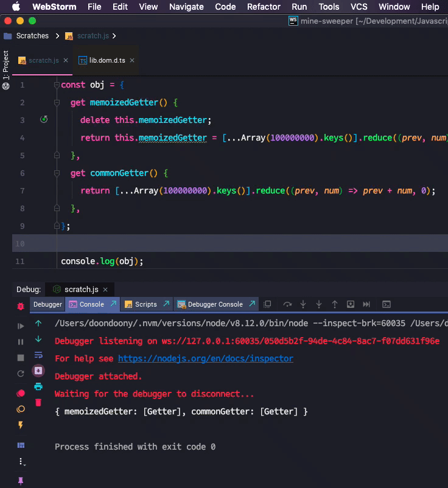Click the yellow lightning bolt icon
Screen dimensions: 448x488
21,425
